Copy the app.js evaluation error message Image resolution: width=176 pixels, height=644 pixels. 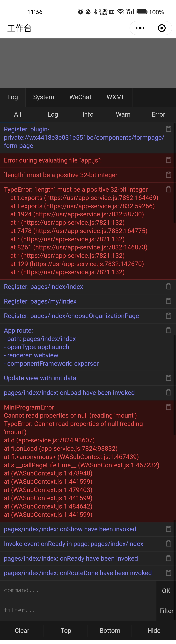pos(169,160)
